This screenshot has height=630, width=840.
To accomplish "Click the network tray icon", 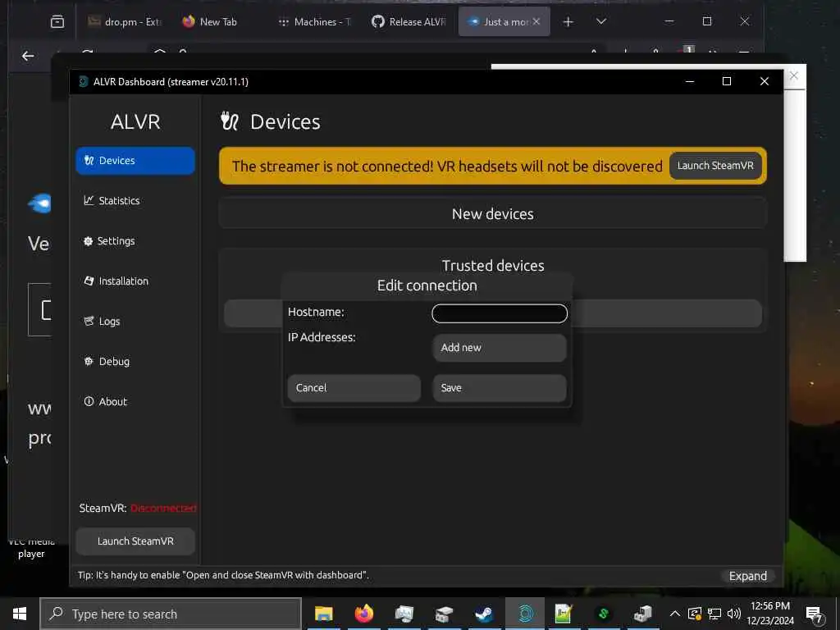I will [714, 614].
